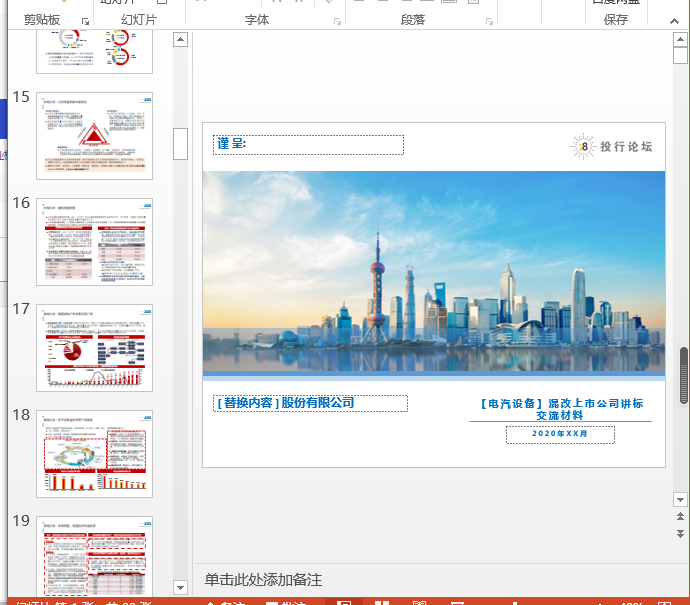Screen dimensions: 690x605
Task: Click the 幻灯片 group label
Action: click(x=139, y=20)
